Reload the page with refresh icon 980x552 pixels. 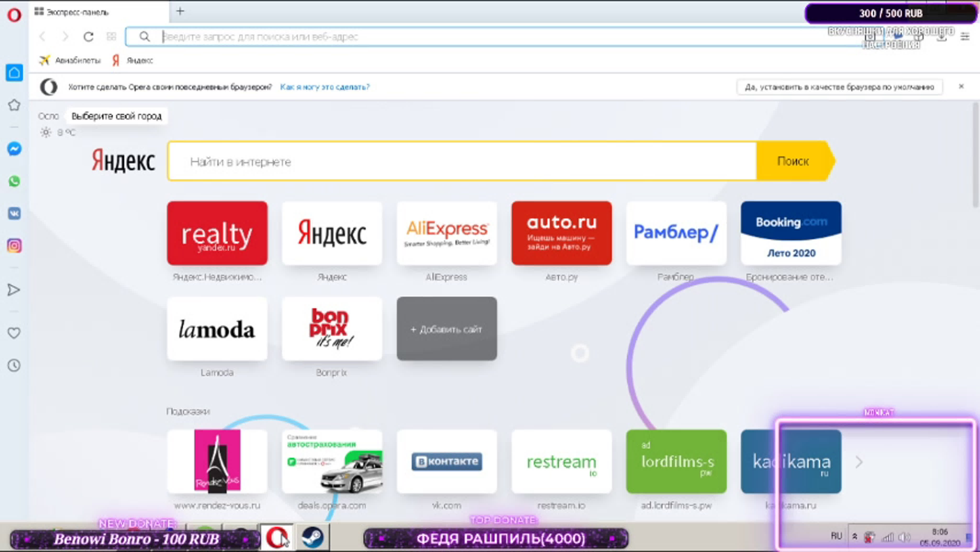click(x=88, y=37)
